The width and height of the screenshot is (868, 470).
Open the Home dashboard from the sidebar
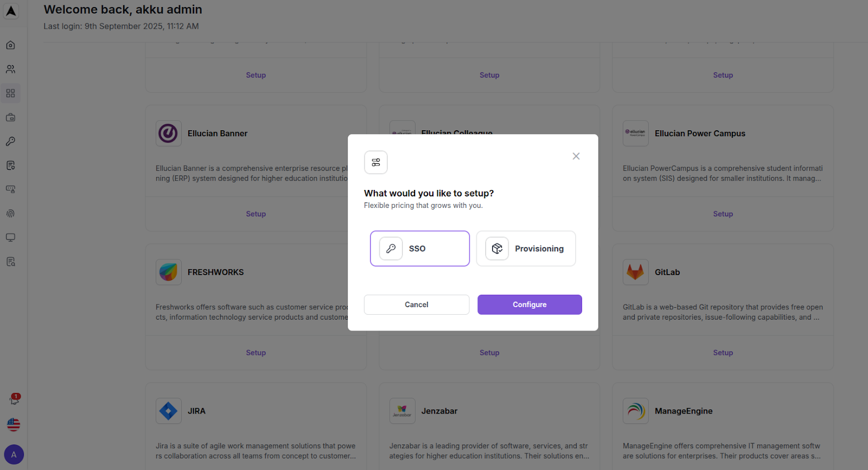click(10, 45)
